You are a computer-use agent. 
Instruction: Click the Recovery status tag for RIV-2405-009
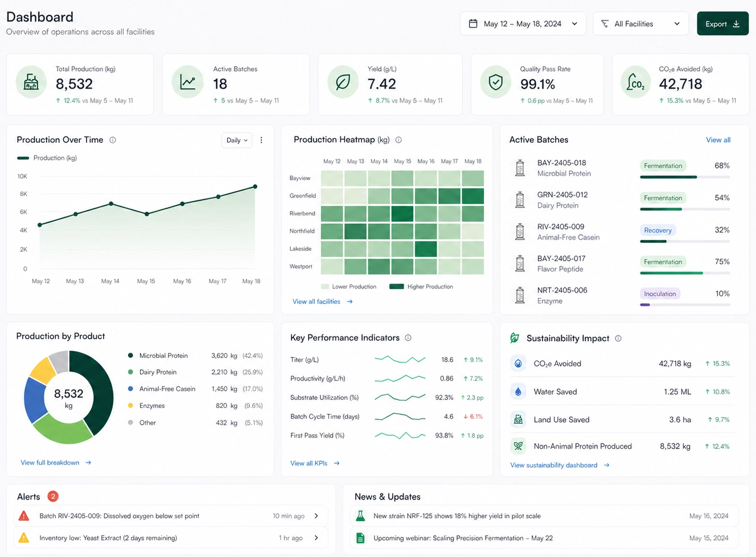(x=658, y=230)
